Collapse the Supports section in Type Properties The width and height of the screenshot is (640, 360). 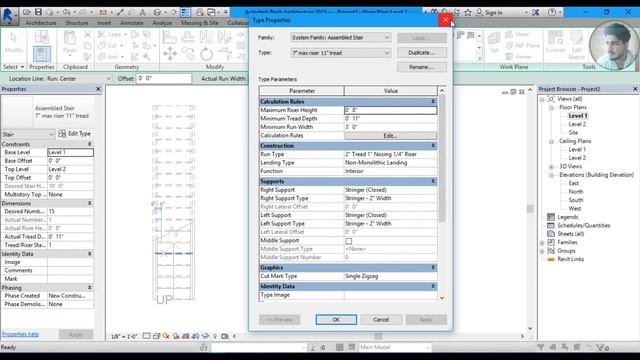pyautogui.click(x=433, y=181)
